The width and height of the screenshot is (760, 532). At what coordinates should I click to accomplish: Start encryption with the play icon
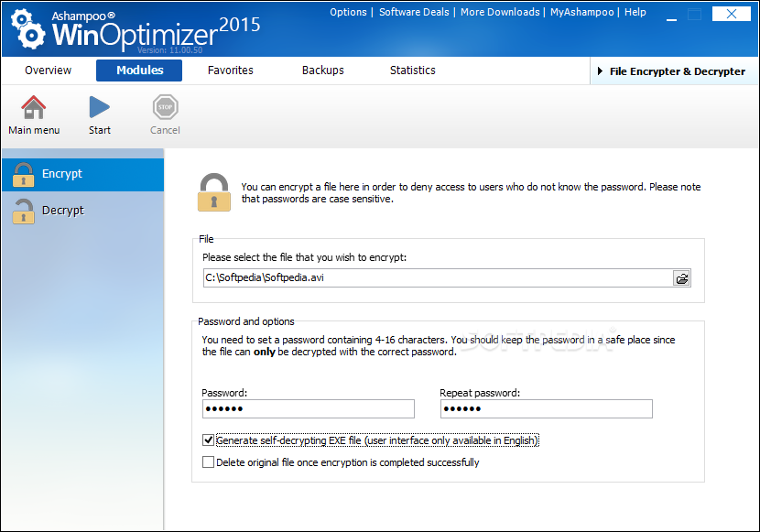[x=100, y=107]
